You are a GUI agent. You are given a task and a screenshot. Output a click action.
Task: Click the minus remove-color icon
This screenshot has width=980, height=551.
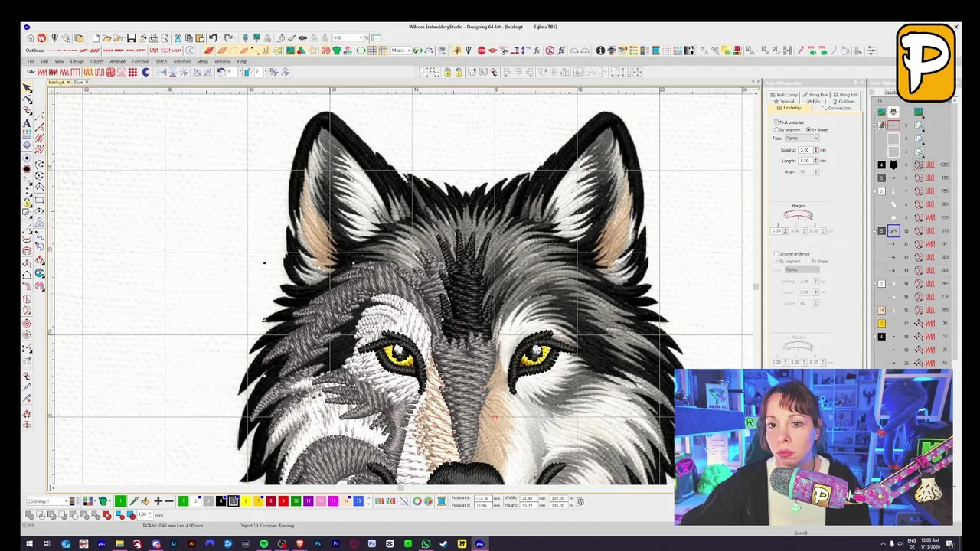[x=169, y=501]
